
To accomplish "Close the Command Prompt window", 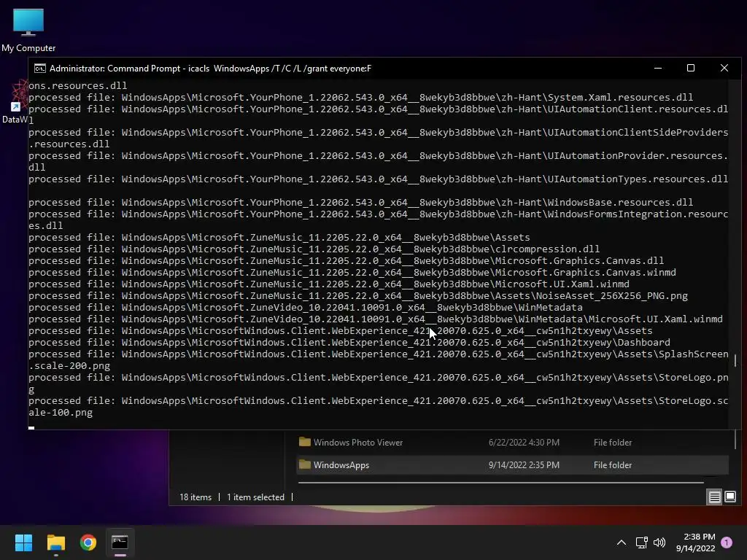I will click(x=724, y=68).
